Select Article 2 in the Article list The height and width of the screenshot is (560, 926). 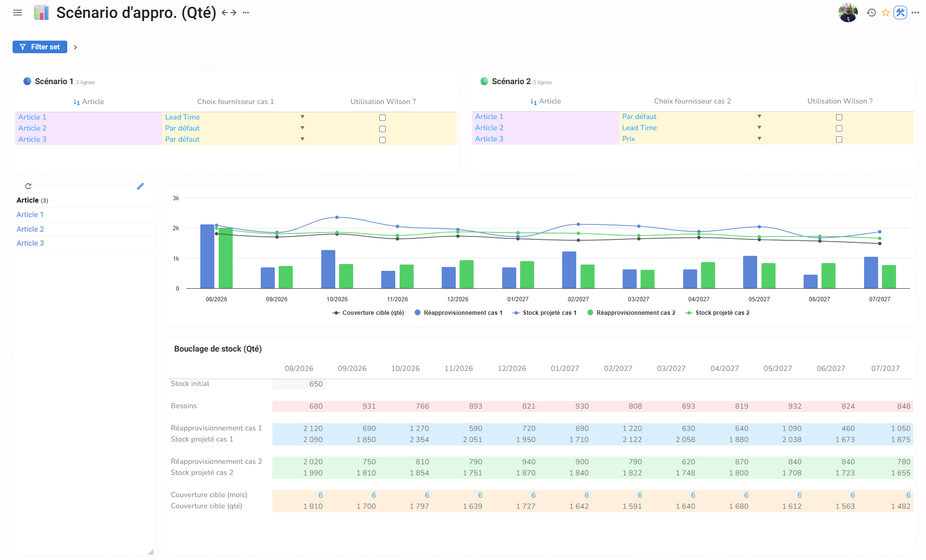point(30,229)
